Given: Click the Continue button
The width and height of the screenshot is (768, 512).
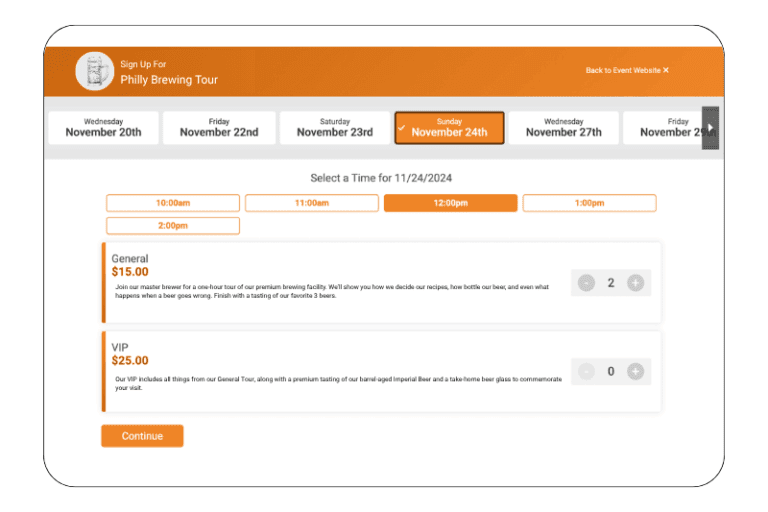Looking at the screenshot, I should (x=142, y=436).
